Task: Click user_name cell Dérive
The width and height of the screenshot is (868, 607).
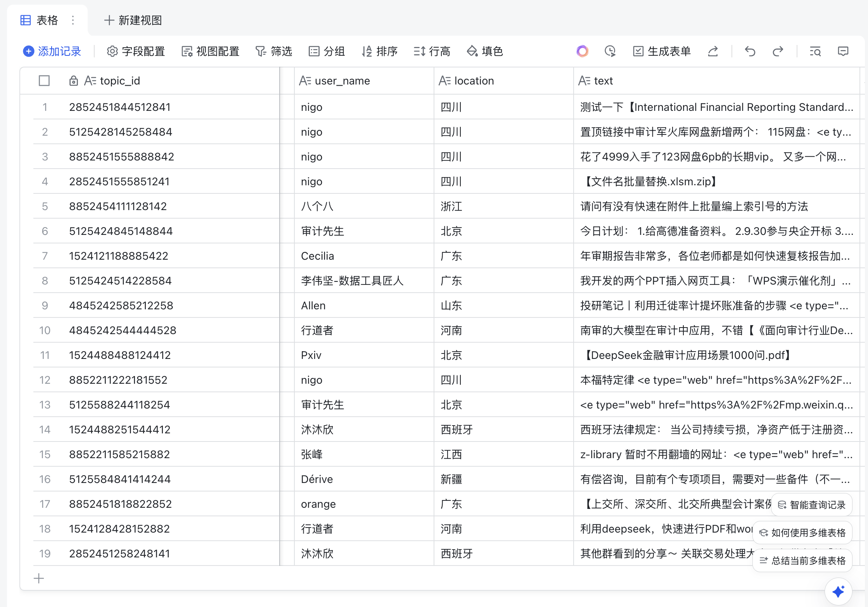Action: (364, 479)
